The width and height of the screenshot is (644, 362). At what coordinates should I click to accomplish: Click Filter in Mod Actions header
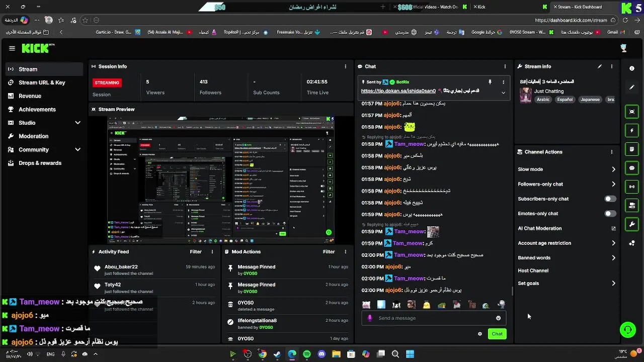[329, 252]
